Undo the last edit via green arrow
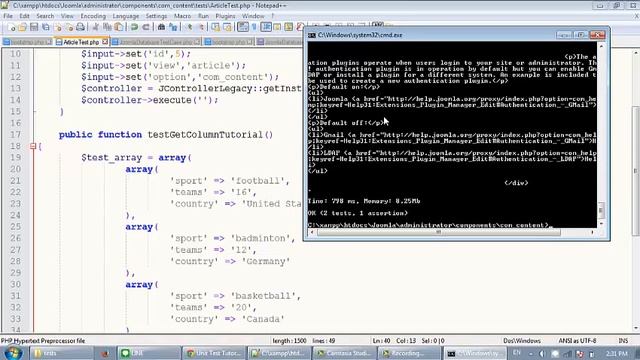The image size is (640, 360). pyautogui.click(x=134, y=27)
